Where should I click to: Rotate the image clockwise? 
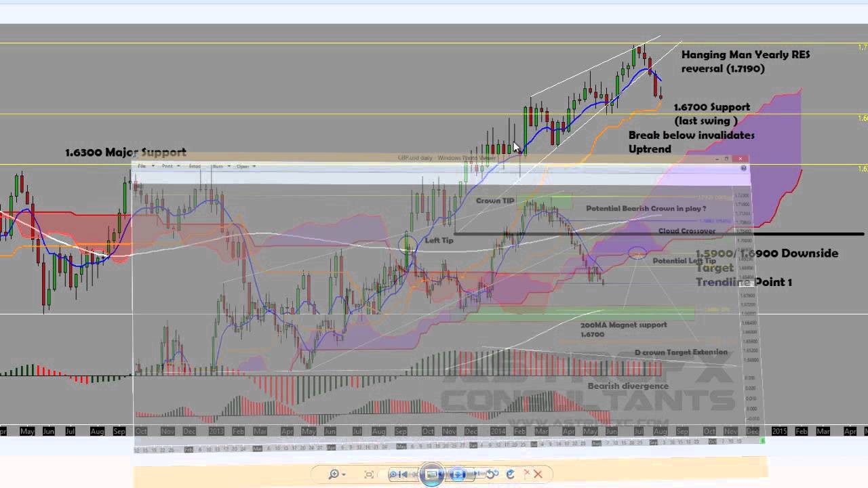[x=510, y=474]
